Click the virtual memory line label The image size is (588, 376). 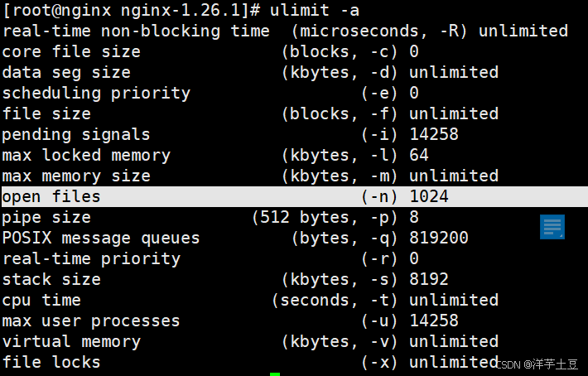click(x=71, y=341)
